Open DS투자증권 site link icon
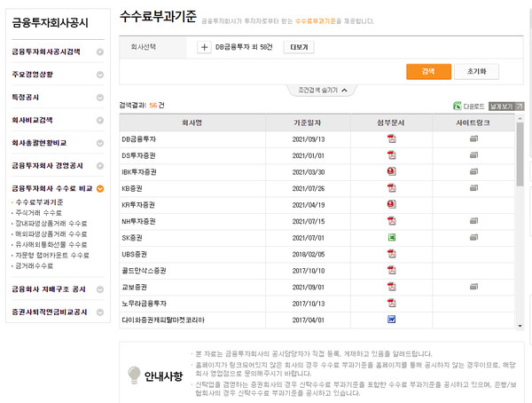 click(x=473, y=155)
